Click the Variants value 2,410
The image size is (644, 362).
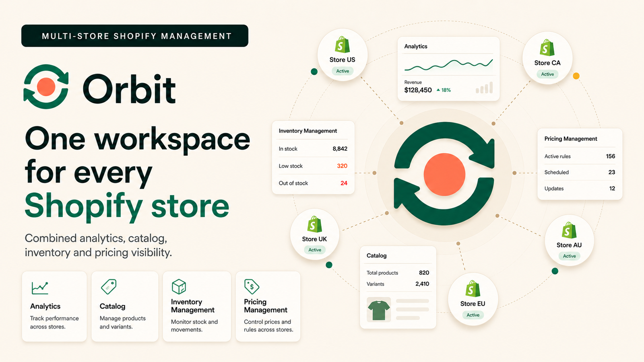[x=422, y=284]
